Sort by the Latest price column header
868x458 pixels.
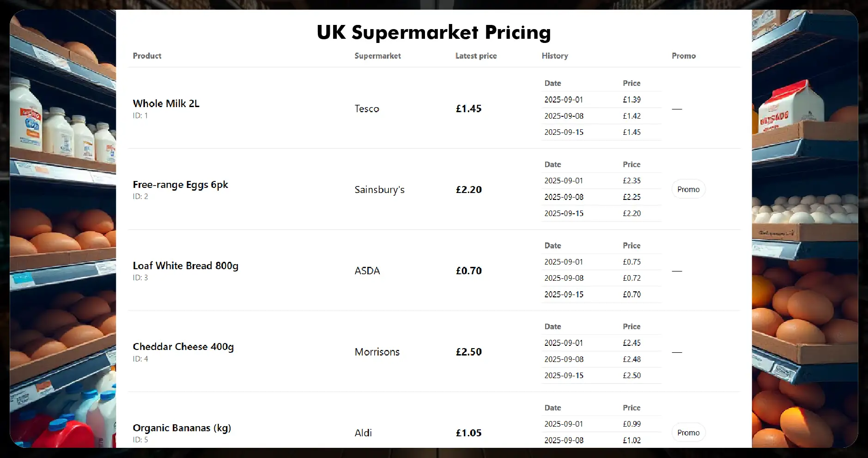pos(475,55)
